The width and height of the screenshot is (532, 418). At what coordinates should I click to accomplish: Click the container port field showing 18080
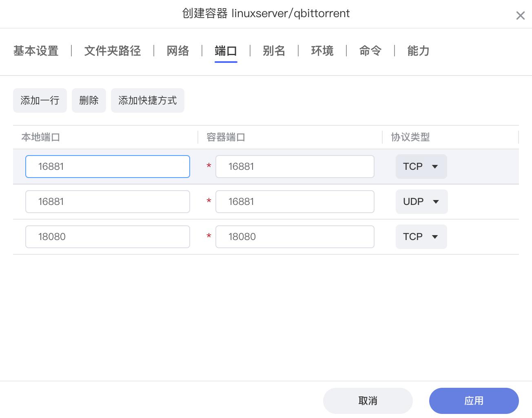[295, 237]
